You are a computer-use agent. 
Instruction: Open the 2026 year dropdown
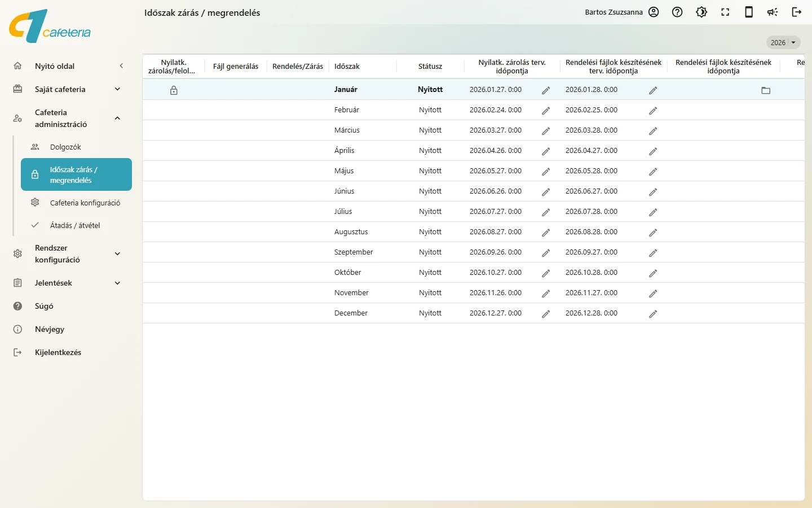coord(783,42)
